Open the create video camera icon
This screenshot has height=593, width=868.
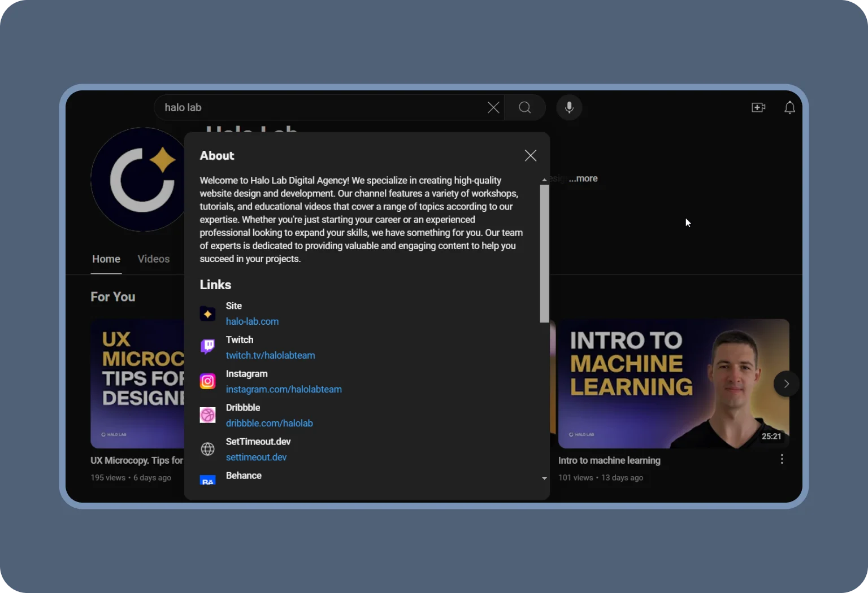pyautogui.click(x=758, y=107)
